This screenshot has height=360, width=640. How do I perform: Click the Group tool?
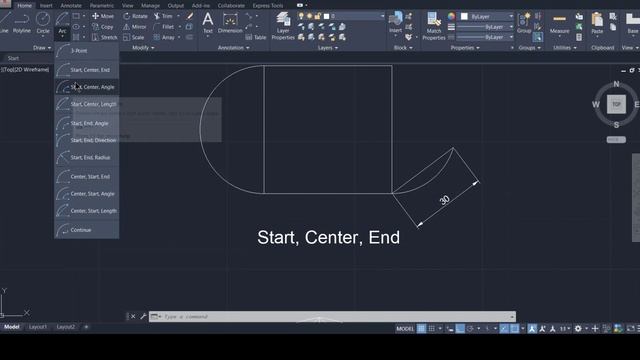pos(524,22)
